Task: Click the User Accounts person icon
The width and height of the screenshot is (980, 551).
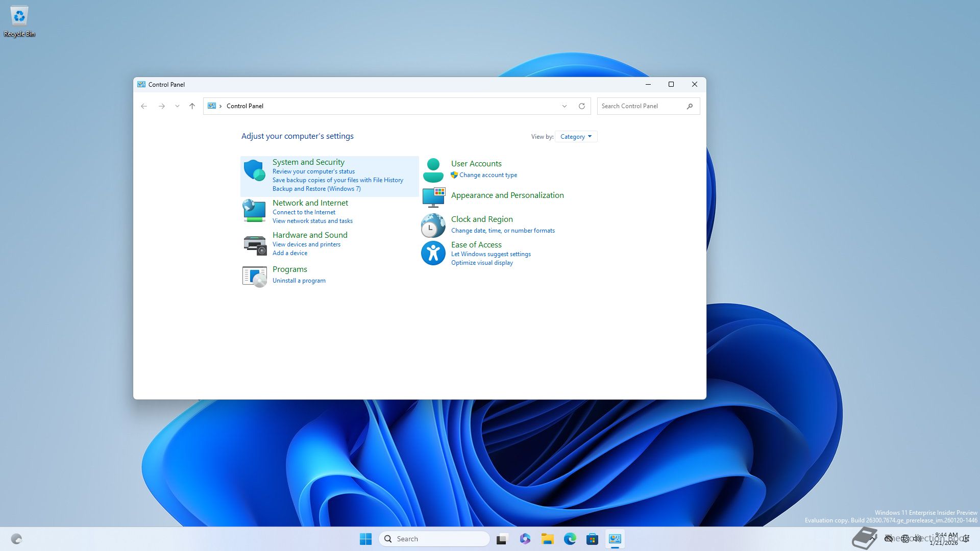Action: click(433, 170)
